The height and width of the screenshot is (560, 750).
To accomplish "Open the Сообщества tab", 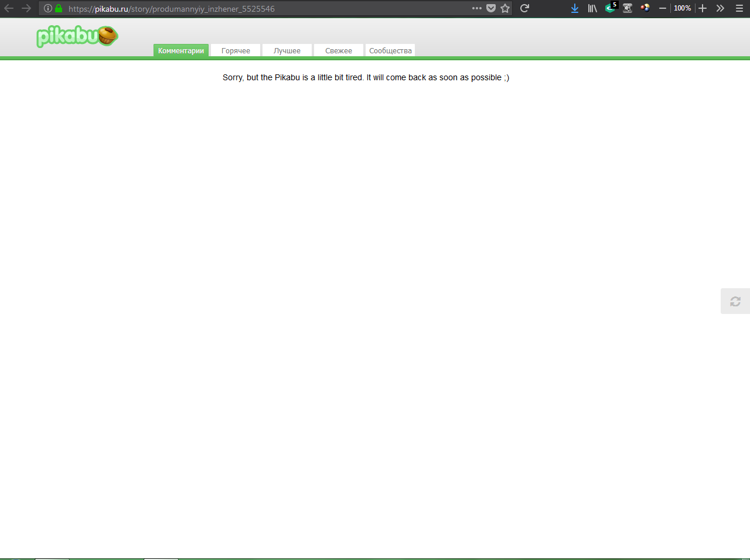I will [x=390, y=50].
